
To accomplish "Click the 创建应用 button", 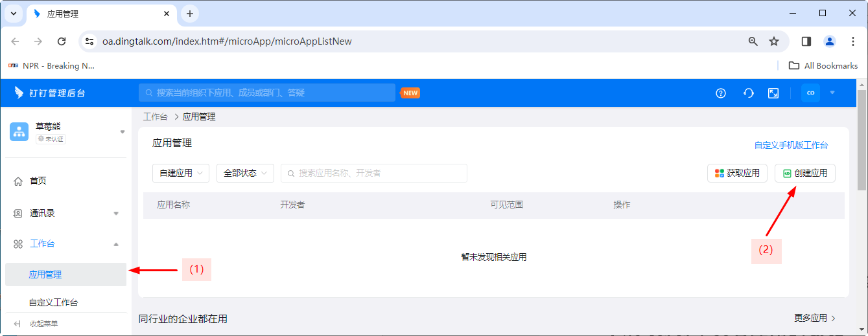I will point(805,174).
